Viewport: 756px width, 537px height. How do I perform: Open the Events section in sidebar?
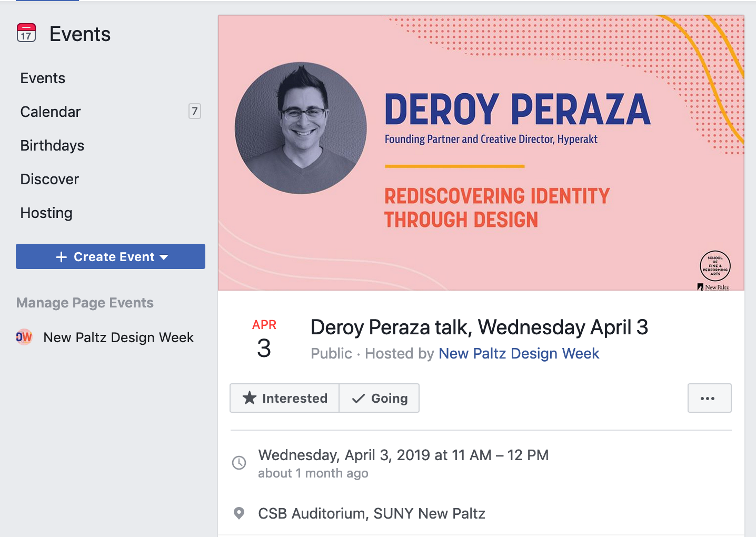point(43,78)
